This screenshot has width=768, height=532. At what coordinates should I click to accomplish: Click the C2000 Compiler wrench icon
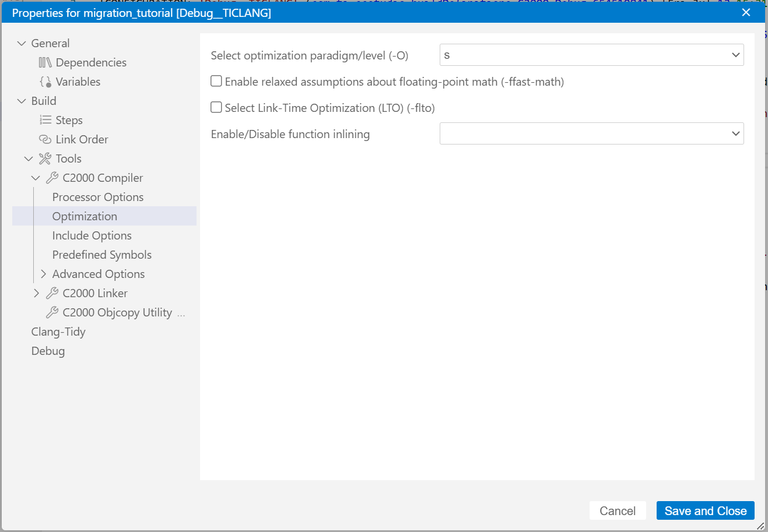pos(54,177)
